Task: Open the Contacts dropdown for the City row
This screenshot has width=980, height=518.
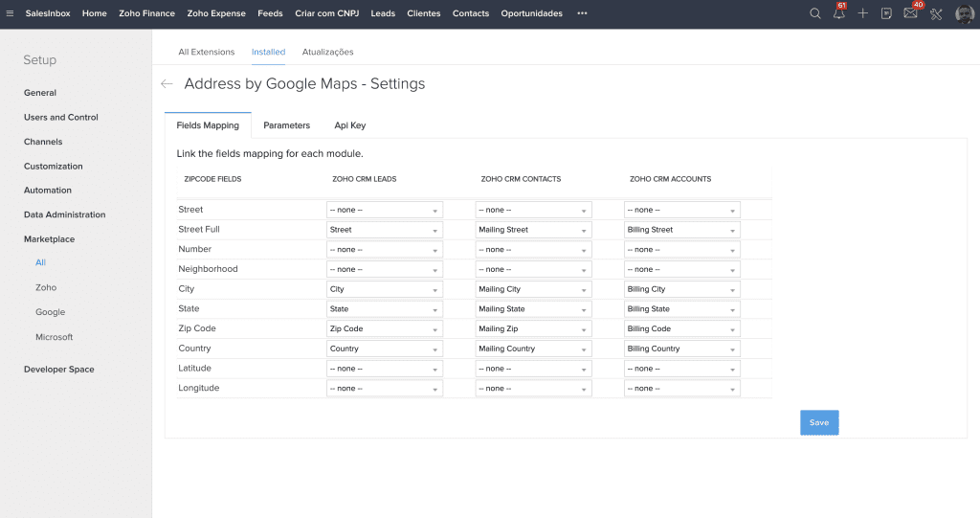Action: (533, 289)
